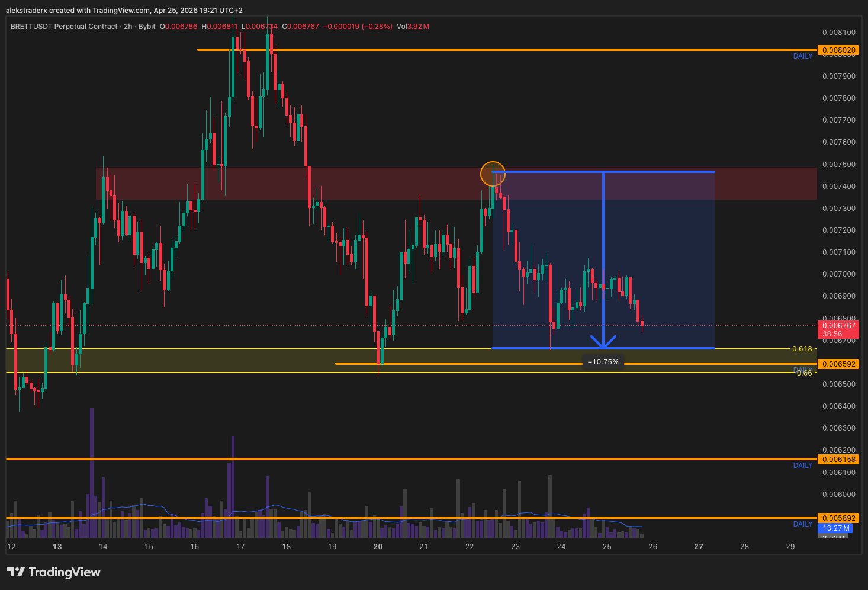
Task: Click the 0.006592 orange price label
Action: [x=838, y=364]
